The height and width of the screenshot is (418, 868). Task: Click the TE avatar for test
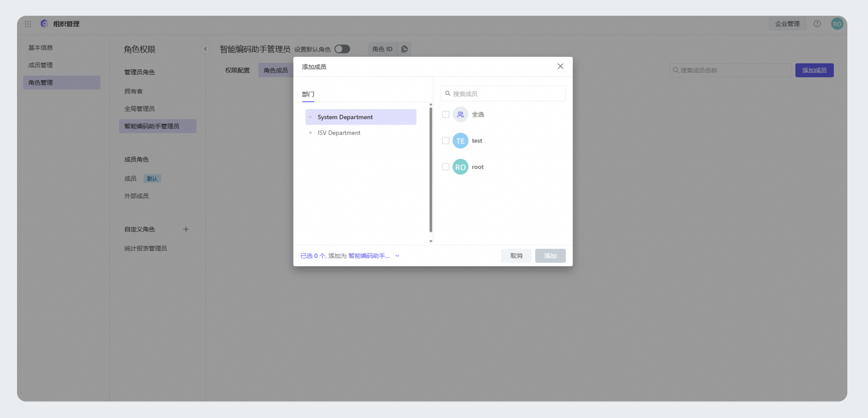click(x=460, y=141)
